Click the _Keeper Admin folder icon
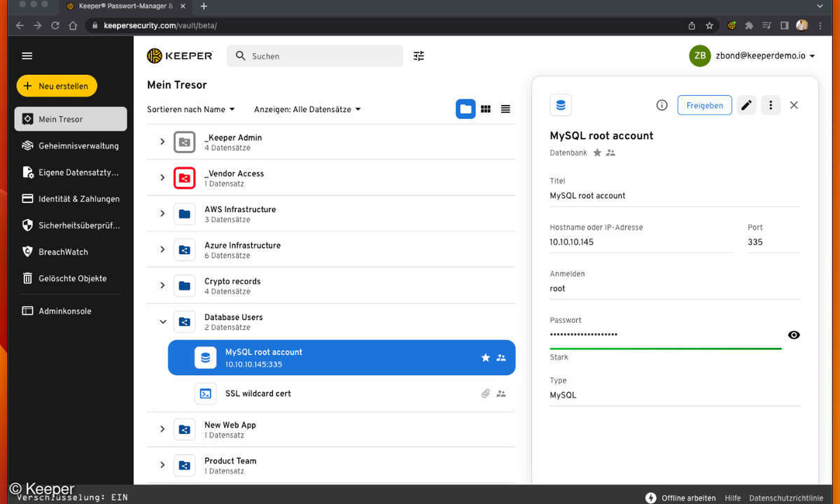The width and height of the screenshot is (840, 504). tap(185, 142)
